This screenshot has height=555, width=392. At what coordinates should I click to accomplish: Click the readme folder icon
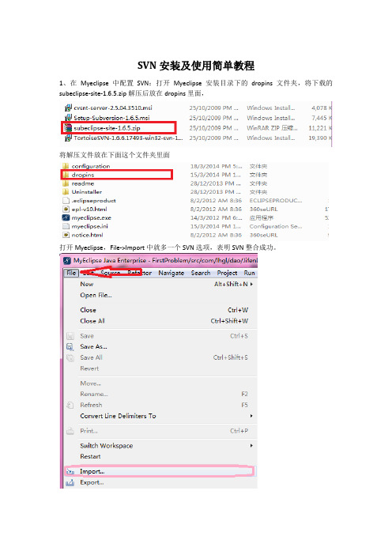66,183
